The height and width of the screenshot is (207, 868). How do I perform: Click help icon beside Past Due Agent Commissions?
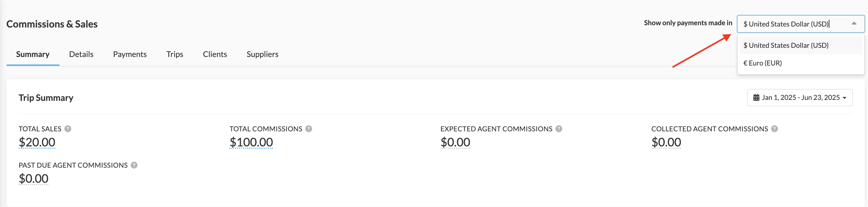134,165
